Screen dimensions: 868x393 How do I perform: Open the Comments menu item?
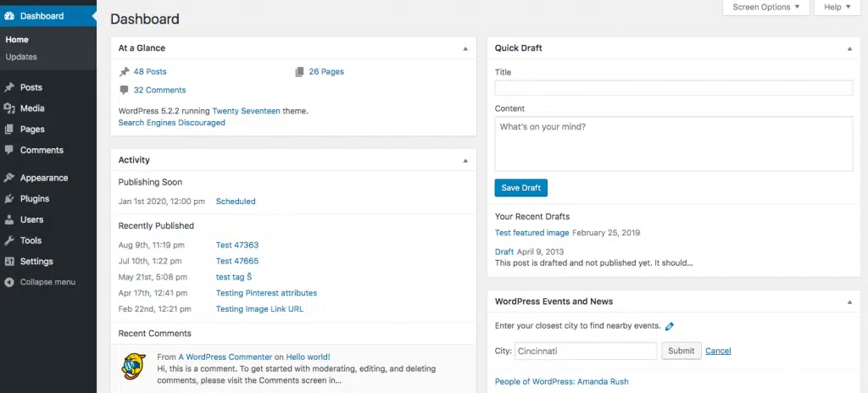click(x=42, y=150)
